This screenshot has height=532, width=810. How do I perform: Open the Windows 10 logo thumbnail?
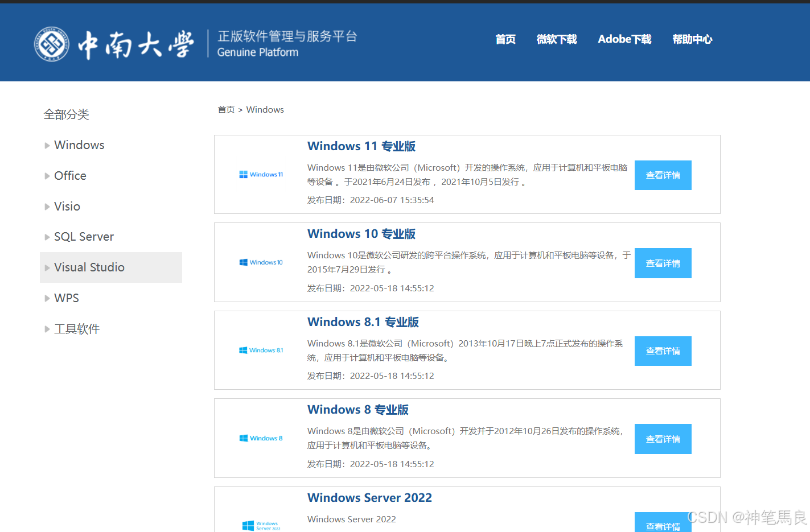(261, 262)
